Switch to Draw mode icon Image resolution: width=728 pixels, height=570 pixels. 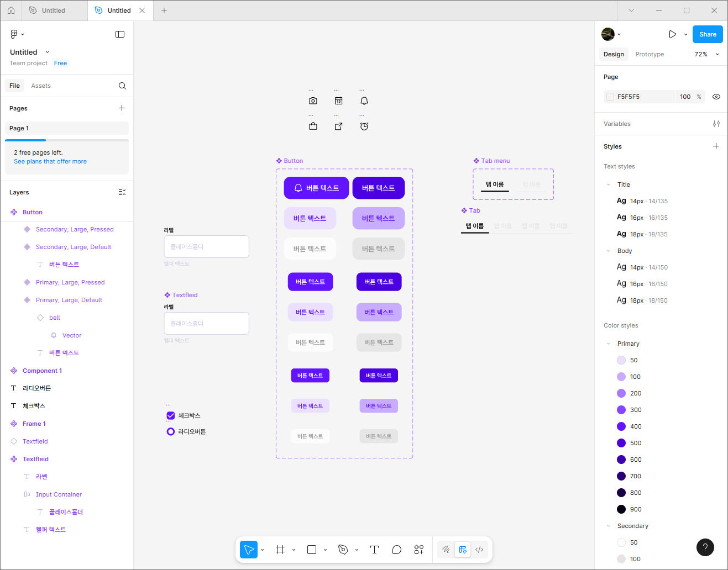click(446, 550)
